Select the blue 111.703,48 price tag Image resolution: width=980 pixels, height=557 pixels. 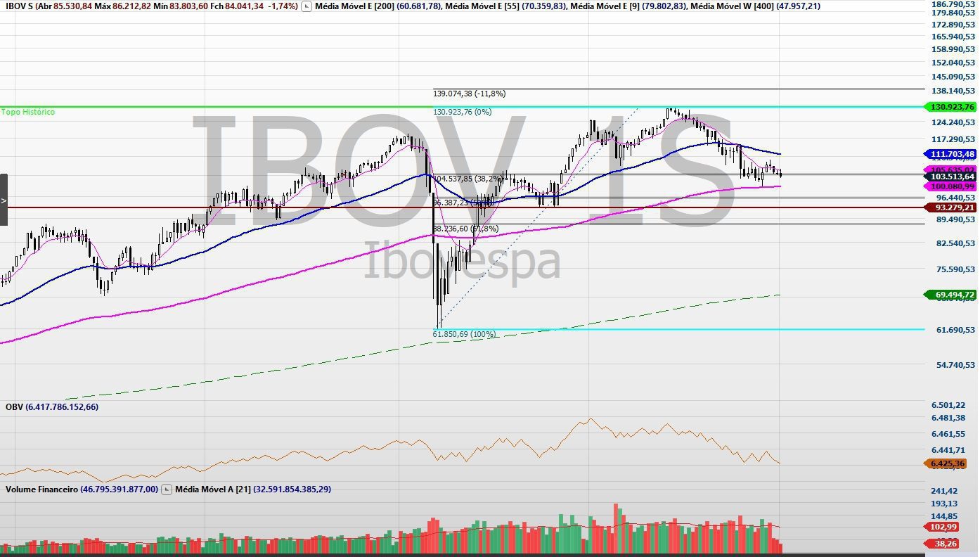coord(950,154)
